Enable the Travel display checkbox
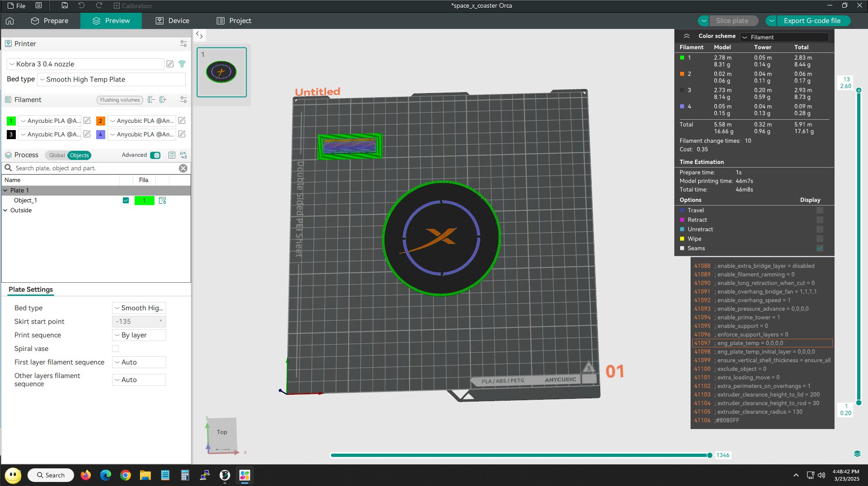This screenshot has height=486, width=868. coord(819,210)
